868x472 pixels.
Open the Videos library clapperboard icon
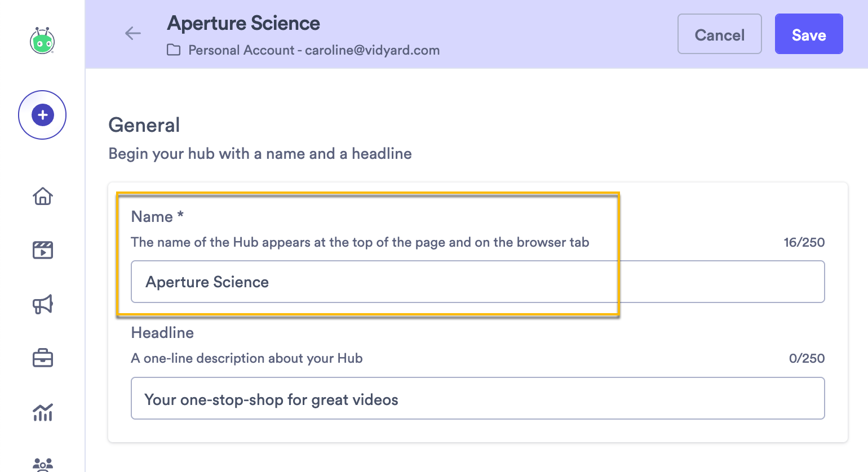(x=42, y=250)
